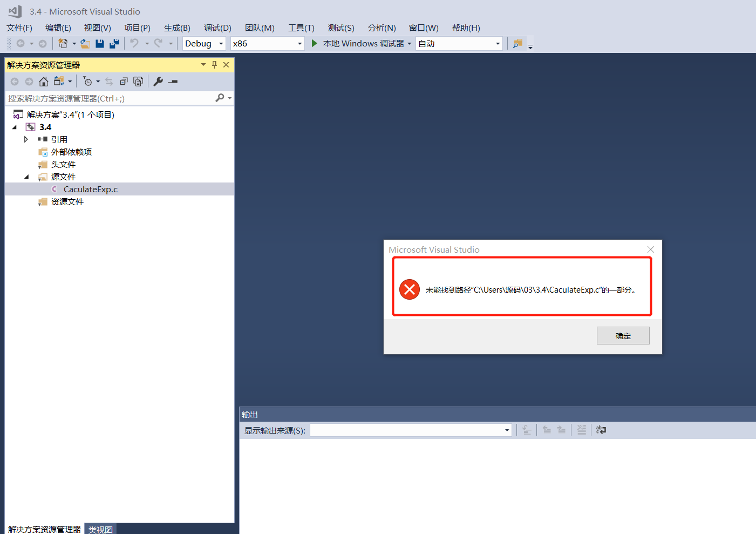Start debugging with the green play icon
Image resolution: width=756 pixels, height=534 pixels.
(314, 43)
